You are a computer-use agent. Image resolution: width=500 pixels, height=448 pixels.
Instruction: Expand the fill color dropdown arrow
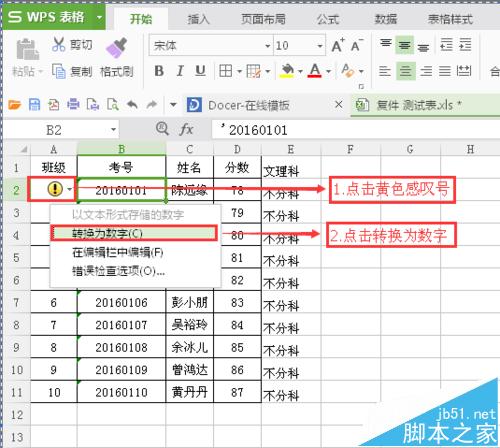[300, 71]
